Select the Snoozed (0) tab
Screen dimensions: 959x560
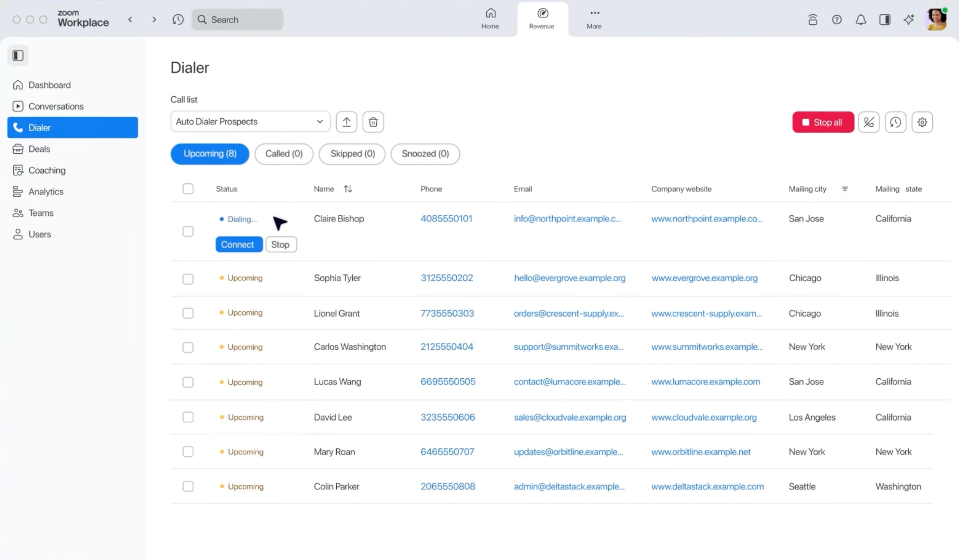425,154
